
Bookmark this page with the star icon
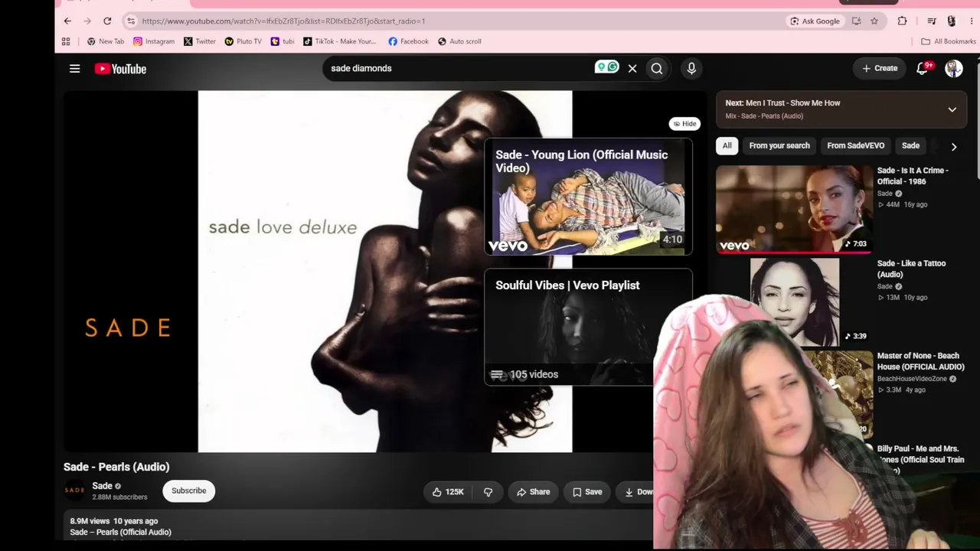874,21
